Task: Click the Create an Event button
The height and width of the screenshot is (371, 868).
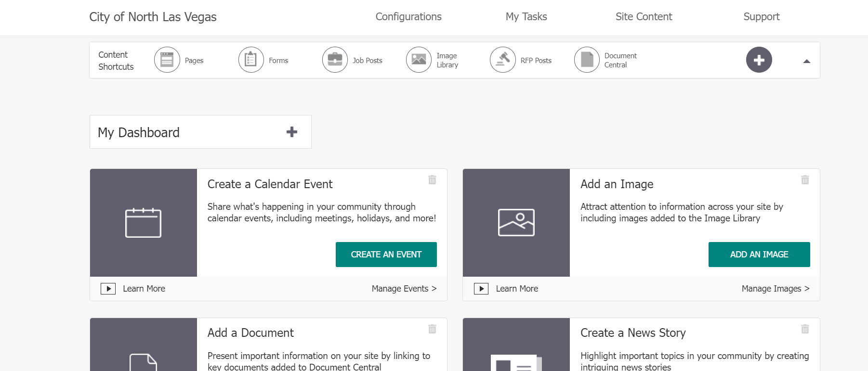Action: 386,255
